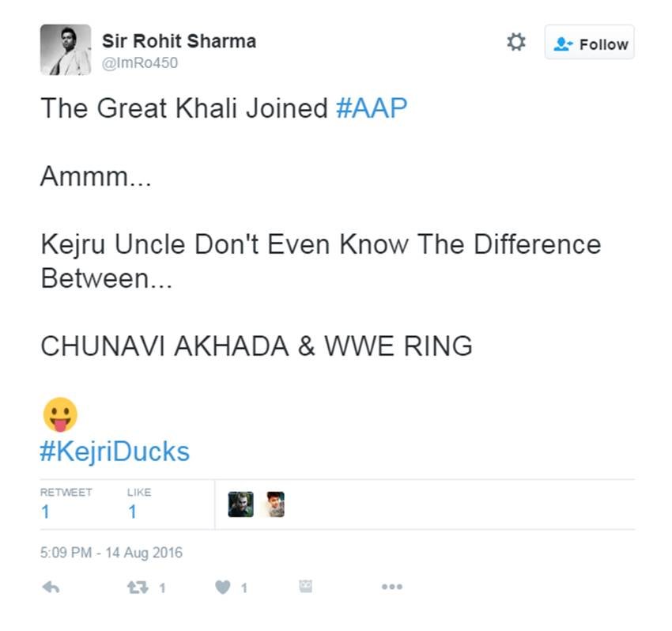The image size is (672, 631).
Task: Open the second liker's avatar
Action: pyautogui.click(x=274, y=504)
